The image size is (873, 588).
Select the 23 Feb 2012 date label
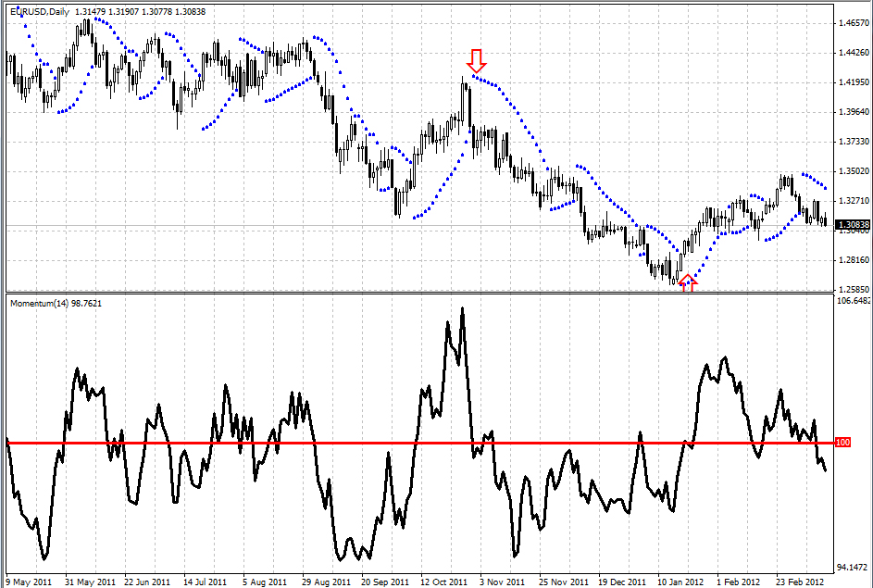[799, 582]
